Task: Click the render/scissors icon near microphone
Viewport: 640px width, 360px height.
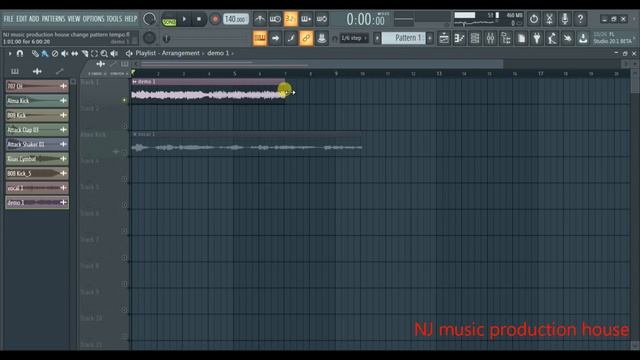Action: click(549, 19)
